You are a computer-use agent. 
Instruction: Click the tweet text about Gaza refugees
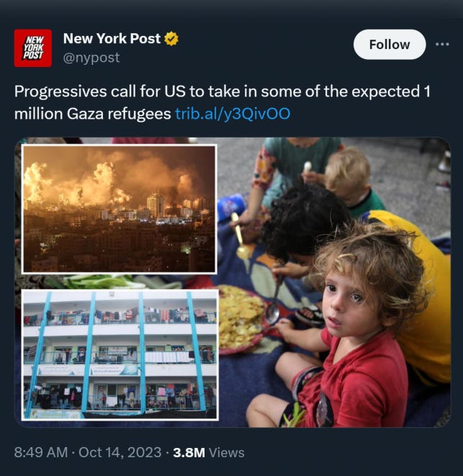222,102
